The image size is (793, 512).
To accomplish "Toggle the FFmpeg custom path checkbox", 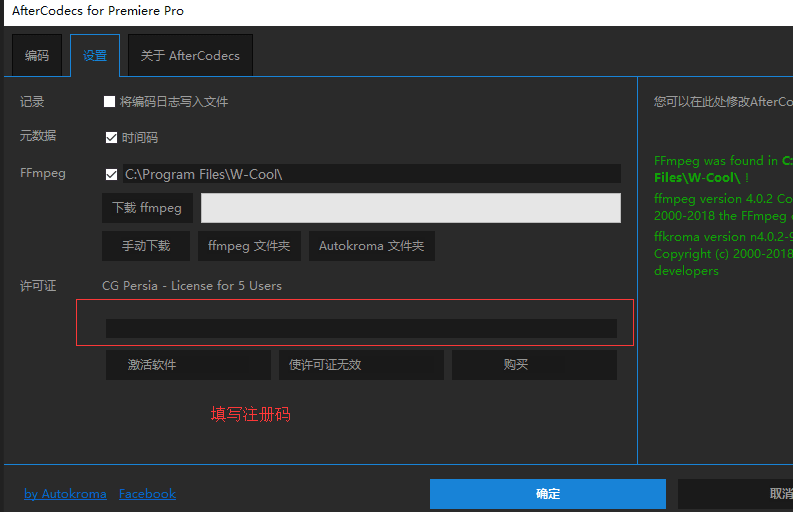I will (x=111, y=175).
